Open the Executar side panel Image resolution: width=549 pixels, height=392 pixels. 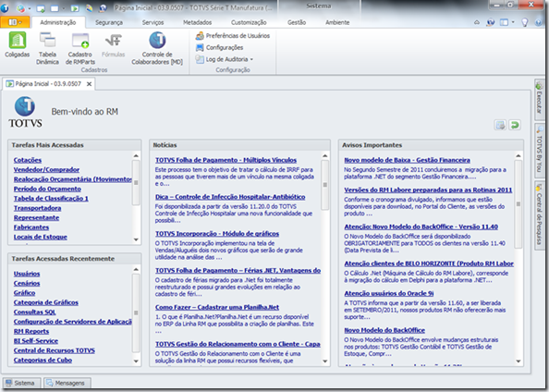pos(539,100)
